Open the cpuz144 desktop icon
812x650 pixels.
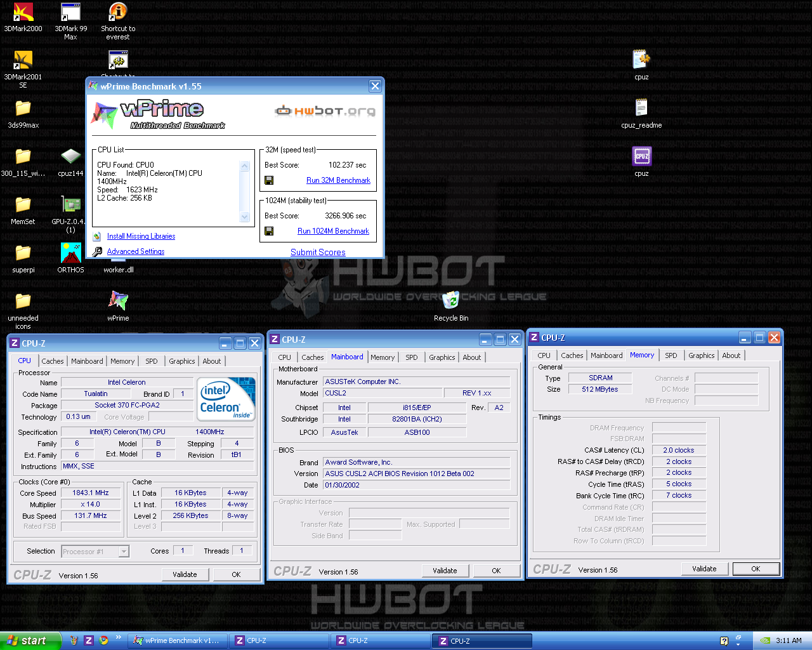point(70,157)
